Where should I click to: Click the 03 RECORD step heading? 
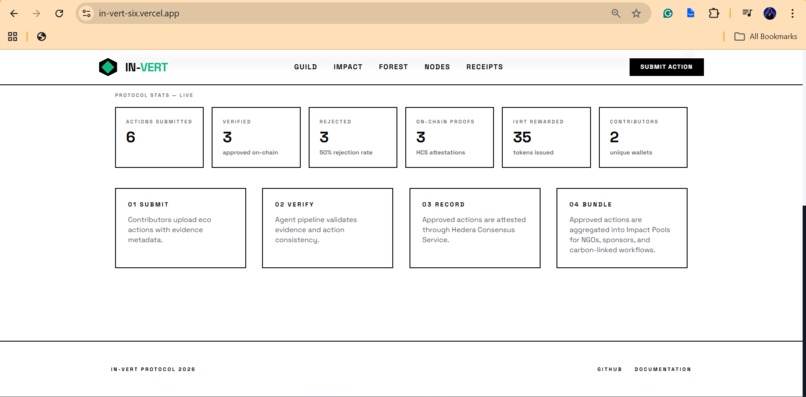(444, 204)
